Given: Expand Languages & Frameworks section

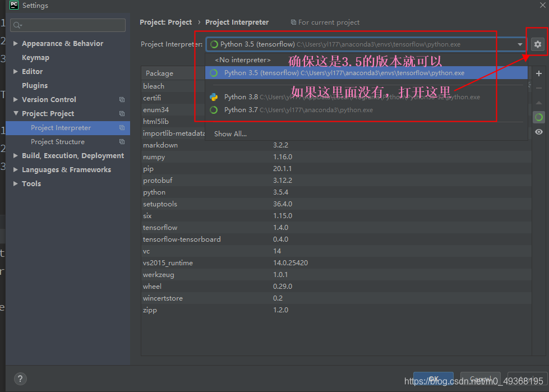Looking at the screenshot, I should pos(15,169).
